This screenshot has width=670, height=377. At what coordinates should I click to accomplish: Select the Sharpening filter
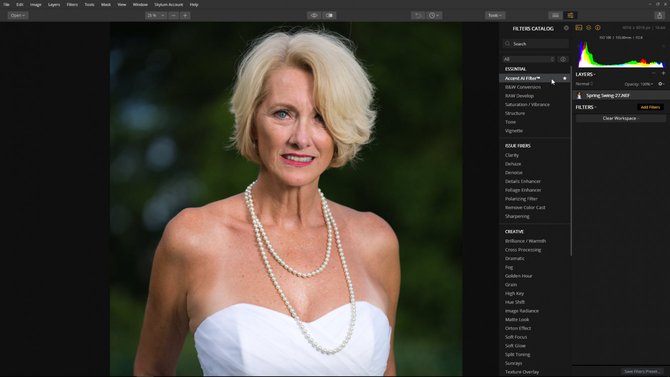(x=517, y=216)
